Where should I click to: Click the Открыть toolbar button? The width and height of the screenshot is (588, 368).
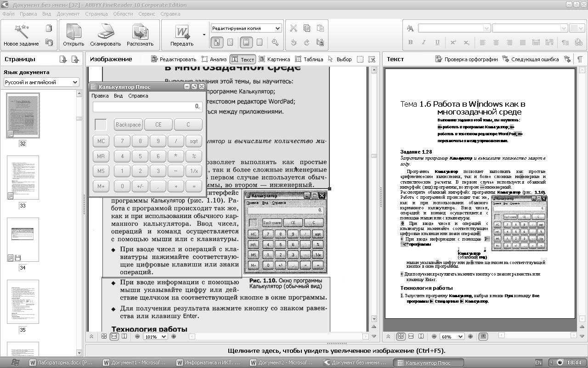pos(73,35)
